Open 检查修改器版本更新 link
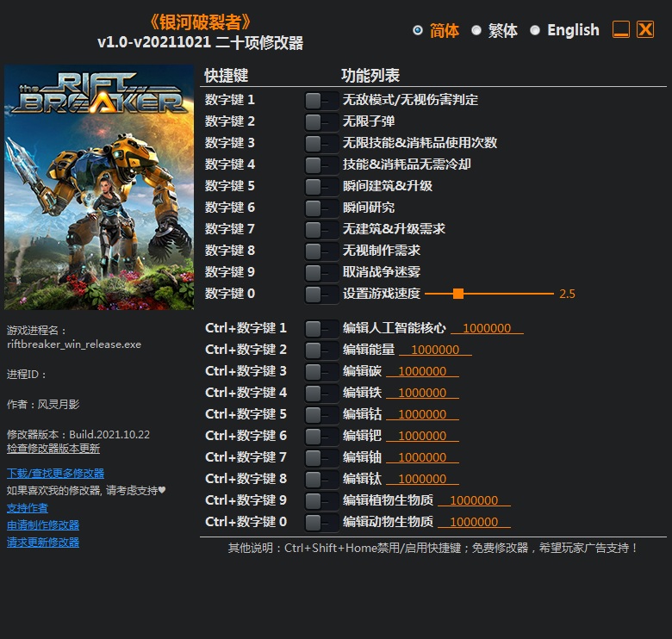672x639 pixels. coord(53,449)
